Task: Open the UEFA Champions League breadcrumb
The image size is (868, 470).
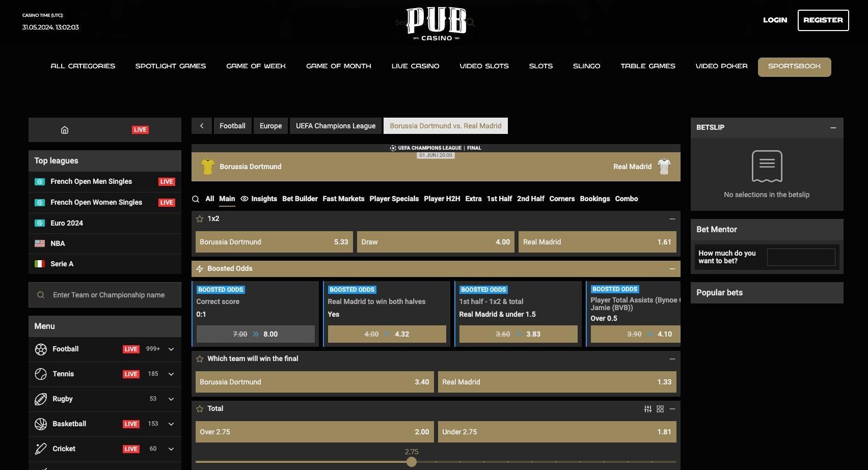Action: pyautogui.click(x=336, y=126)
